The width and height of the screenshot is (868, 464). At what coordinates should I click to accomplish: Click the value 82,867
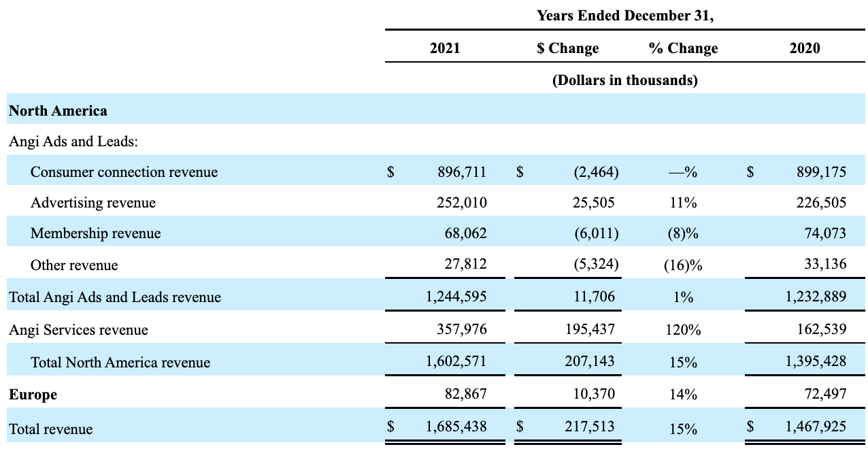coord(466,394)
